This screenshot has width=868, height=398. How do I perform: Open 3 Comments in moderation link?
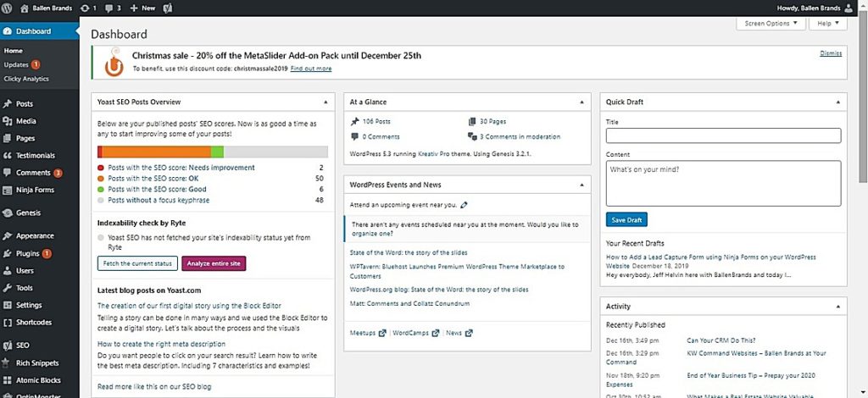pos(520,136)
